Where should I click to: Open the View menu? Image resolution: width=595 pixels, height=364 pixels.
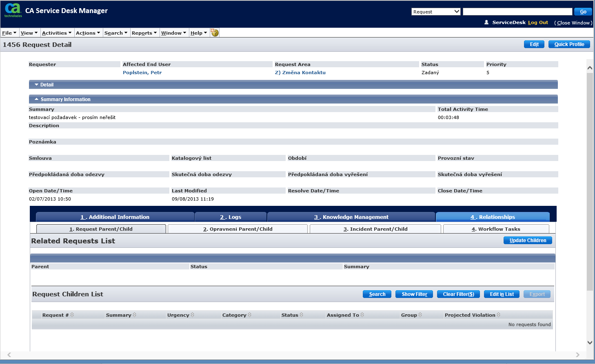[x=29, y=33]
